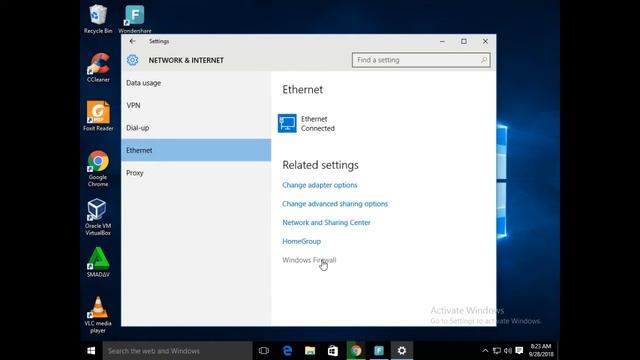
Task: Click the volume speaker tray icon
Action: tap(508, 351)
